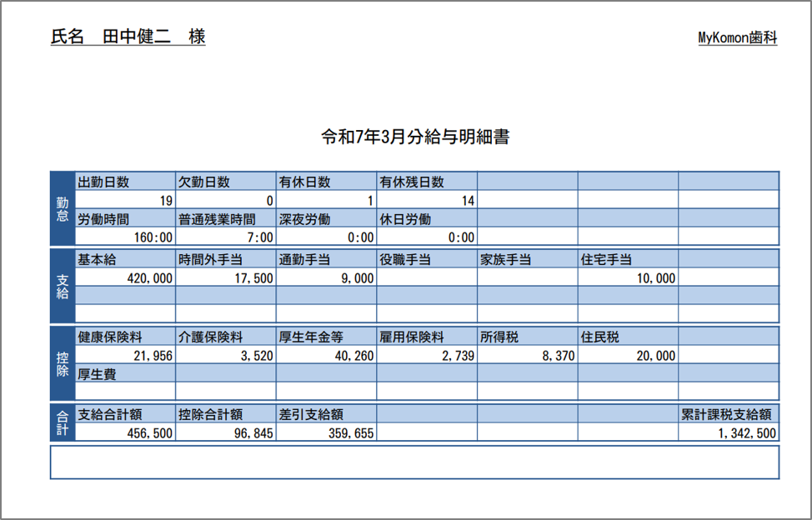Select the 厚生年金等 amount 40,260
Image resolution: width=812 pixels, height=520 pixels.
(x=353, y=356)
